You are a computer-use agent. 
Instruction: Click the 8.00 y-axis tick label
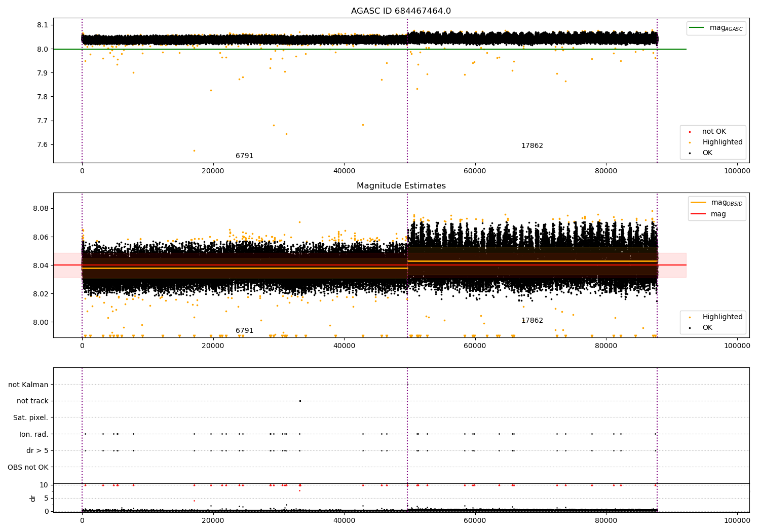[x=41, y=322]
